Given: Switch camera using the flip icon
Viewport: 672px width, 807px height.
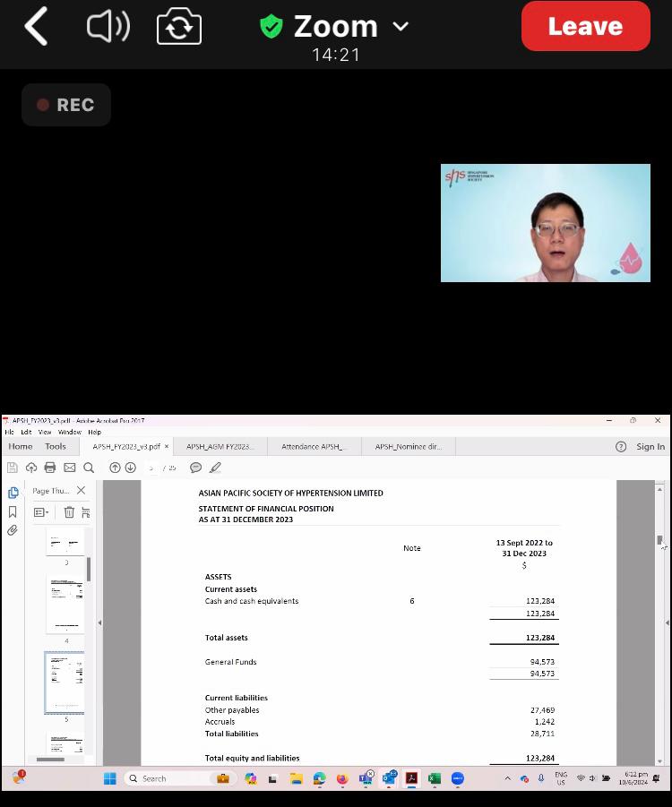Looking at the screenshot, I should click(179, 27).
